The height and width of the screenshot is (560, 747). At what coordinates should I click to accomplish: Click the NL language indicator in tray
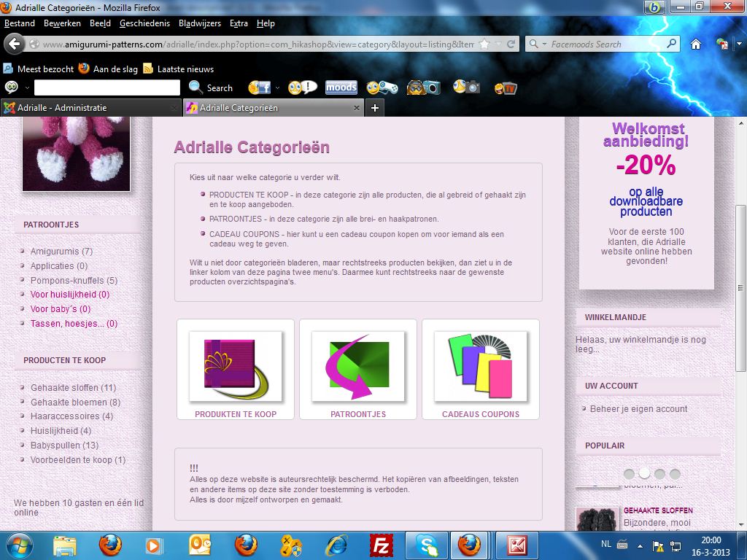(x=605, y=544)
